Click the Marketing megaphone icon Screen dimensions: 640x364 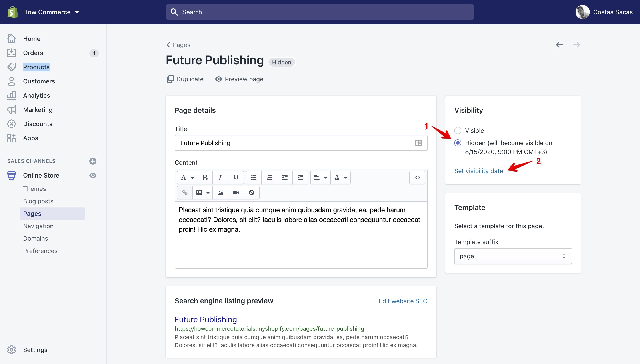pos(12,109)
